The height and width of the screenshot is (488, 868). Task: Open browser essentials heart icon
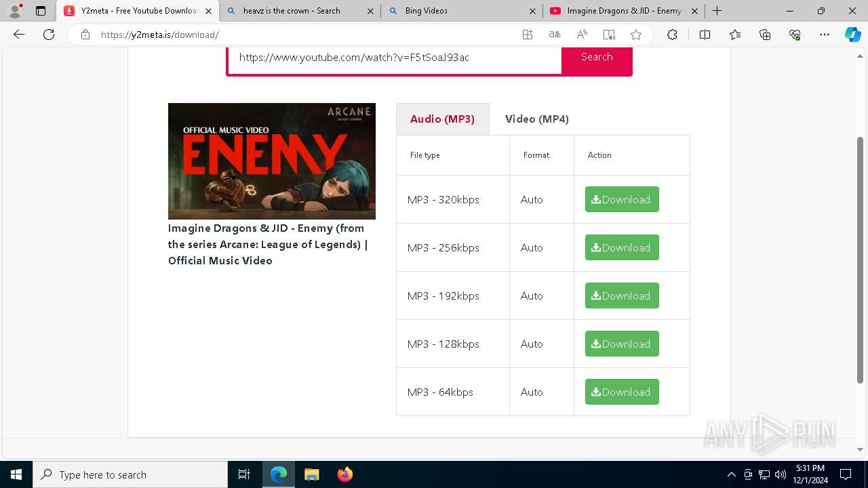click(795, 35)
